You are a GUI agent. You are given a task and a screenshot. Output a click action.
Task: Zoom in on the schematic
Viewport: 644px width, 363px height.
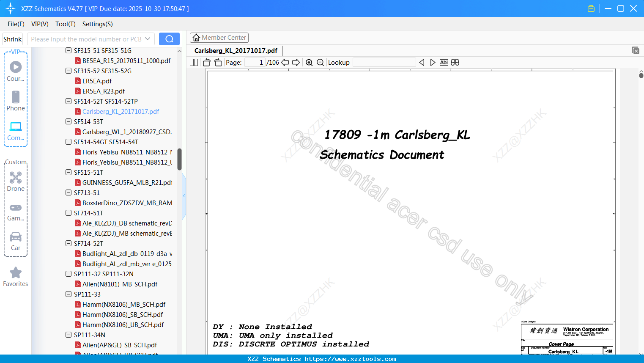click(309, 63)
